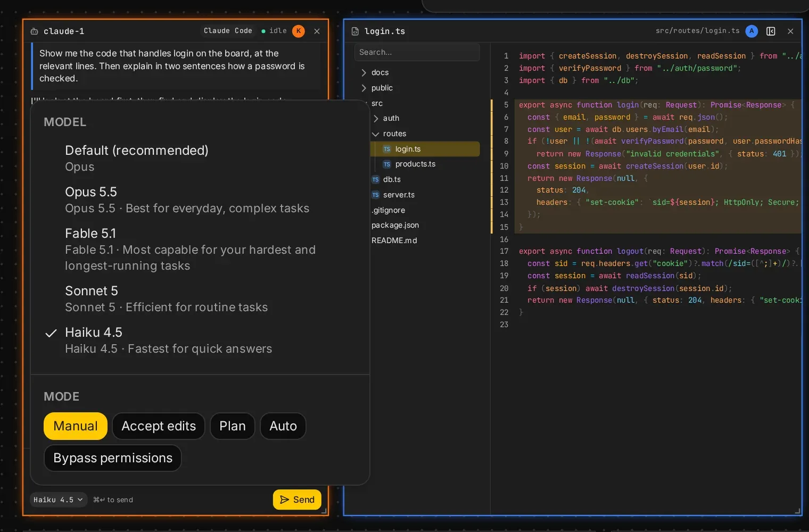Image resolution: width=809 pixels, height=532 pixels.
Task: Select Default (recommended) model
Action: point(200,159)
